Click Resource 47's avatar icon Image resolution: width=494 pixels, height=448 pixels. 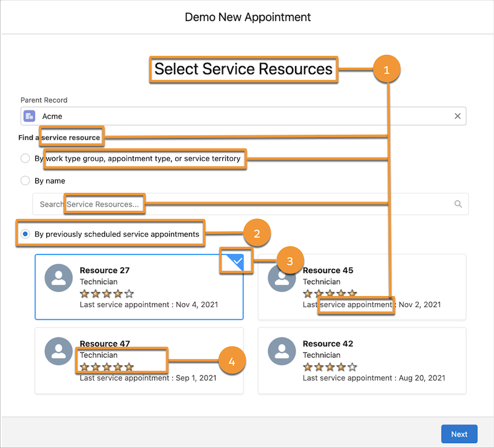(58, 351)
